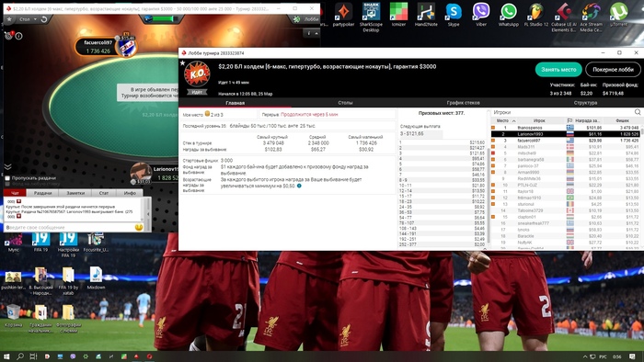This screenshot has height=362, width=644.
Task: Click the green time bank progress bar
Action: pyautogui.click(x=164, y=19)
